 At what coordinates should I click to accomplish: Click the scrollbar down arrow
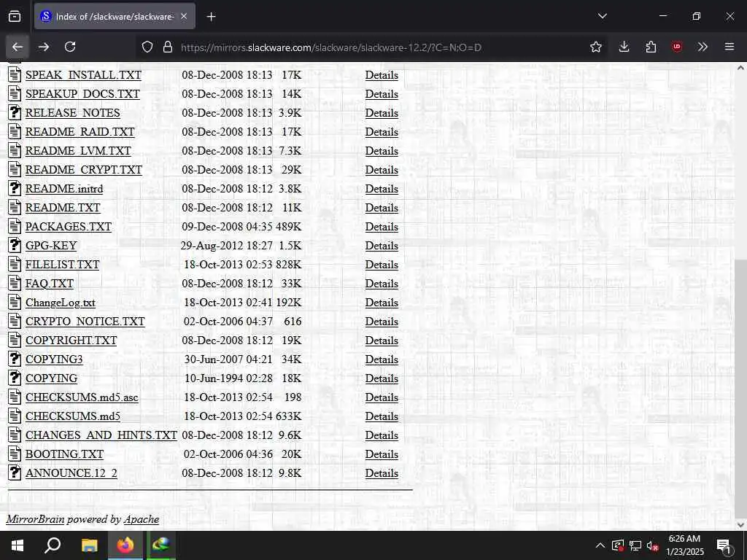click(x=740, y=524)
